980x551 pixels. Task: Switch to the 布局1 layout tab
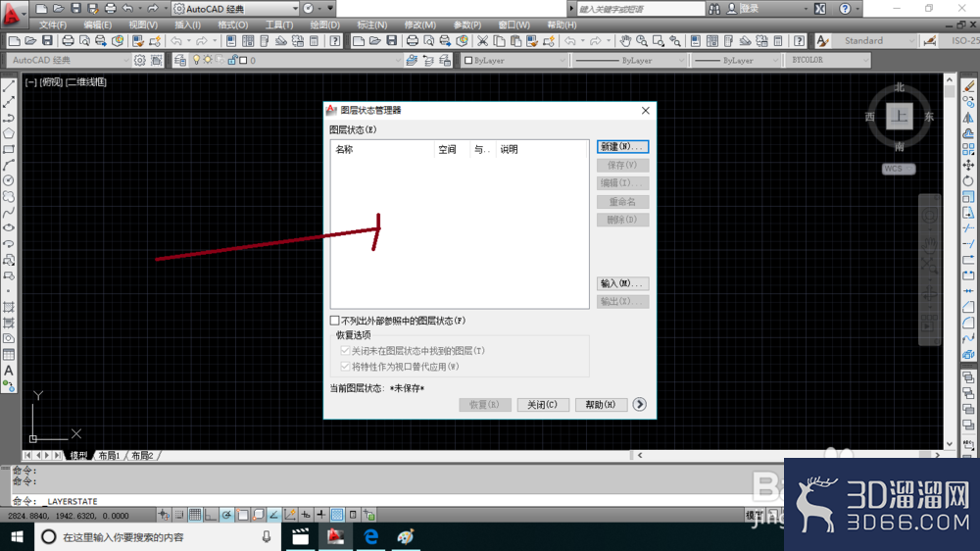point(109,456)
